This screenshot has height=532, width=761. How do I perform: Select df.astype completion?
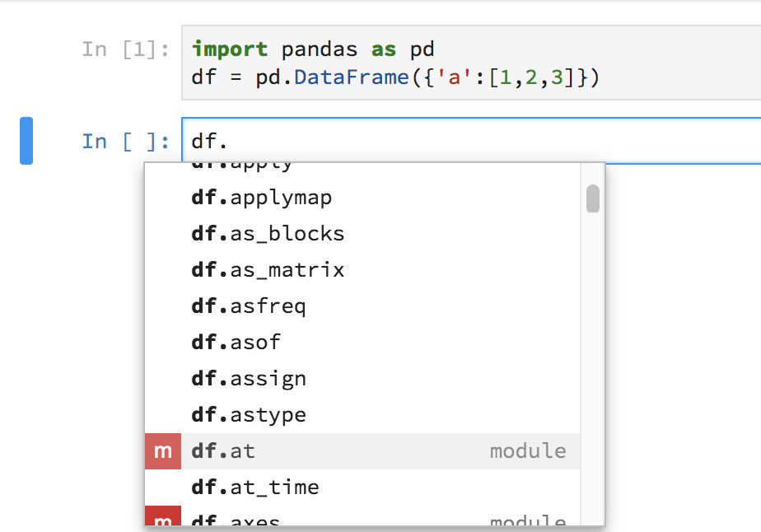pyautogui.click(x=362, y=415)
